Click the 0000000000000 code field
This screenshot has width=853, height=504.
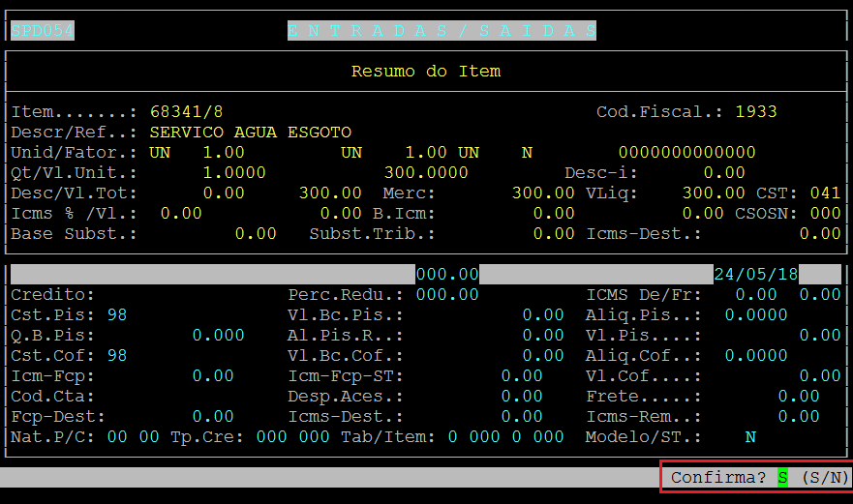coord(686,152)
